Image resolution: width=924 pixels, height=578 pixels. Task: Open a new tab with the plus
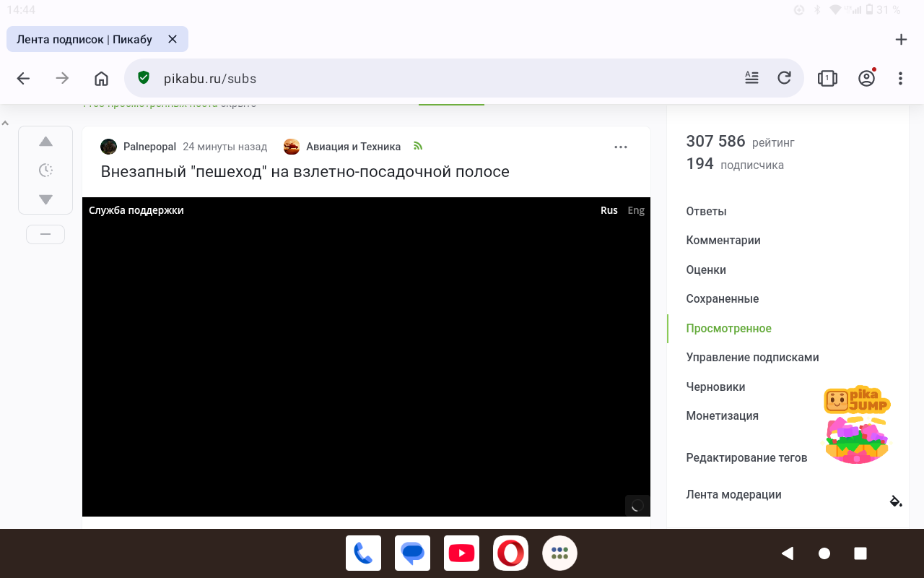901,40
